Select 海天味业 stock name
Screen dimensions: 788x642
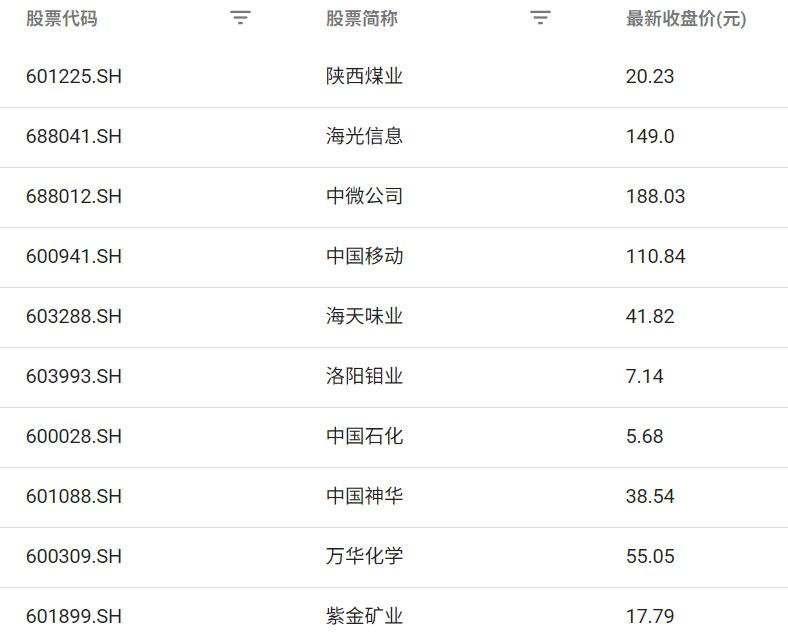tap(364, 317)
